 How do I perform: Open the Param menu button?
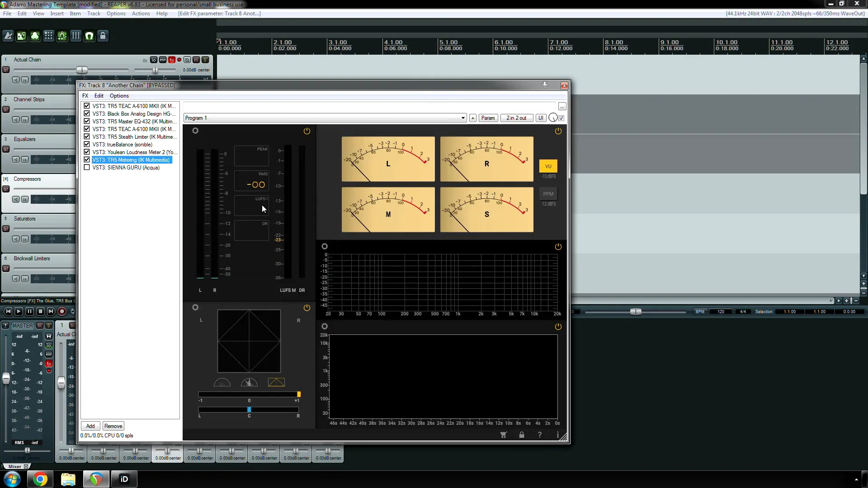tap(488, 118)
